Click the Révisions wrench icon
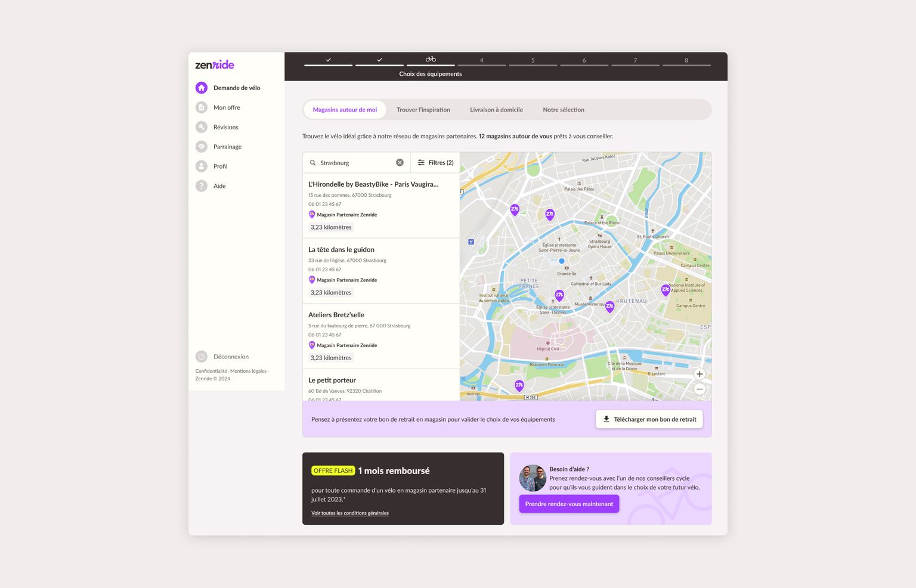The width and height of the screenshot is (916, 588). [x=202, y=127]
